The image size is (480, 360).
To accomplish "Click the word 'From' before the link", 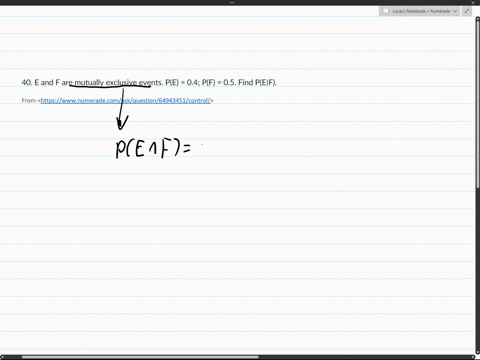I will click(x=29, y=100).
